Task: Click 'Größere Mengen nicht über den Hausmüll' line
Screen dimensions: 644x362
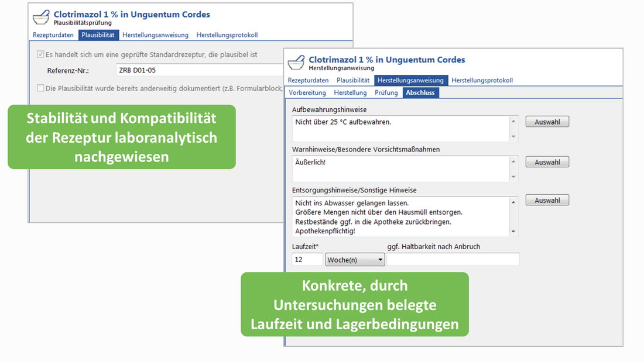Action: pos(379,212)
